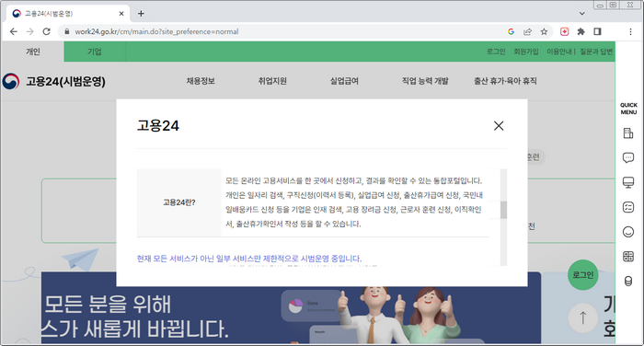Click the 고용24 popup title
Screen dimensions: 644x346
158,125
